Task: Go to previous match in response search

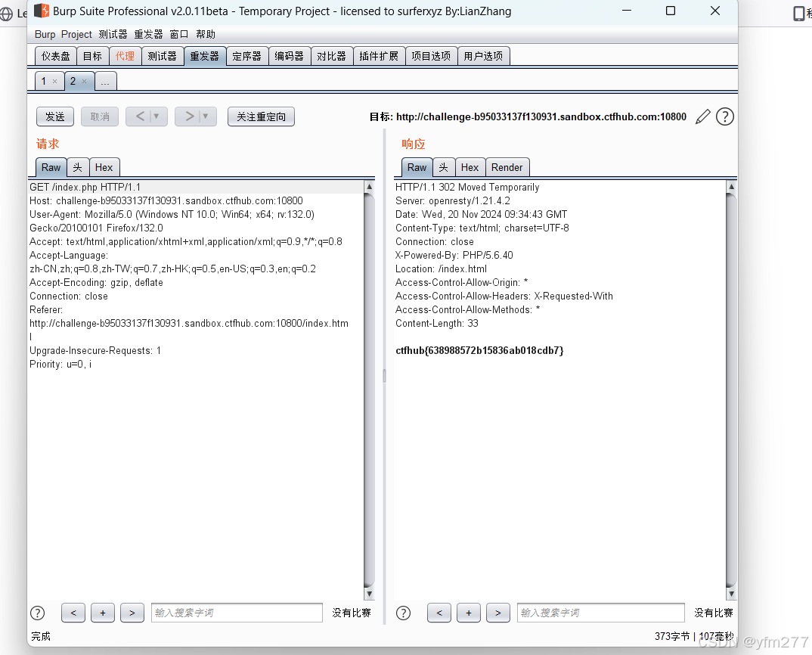Action: [439, 613]
